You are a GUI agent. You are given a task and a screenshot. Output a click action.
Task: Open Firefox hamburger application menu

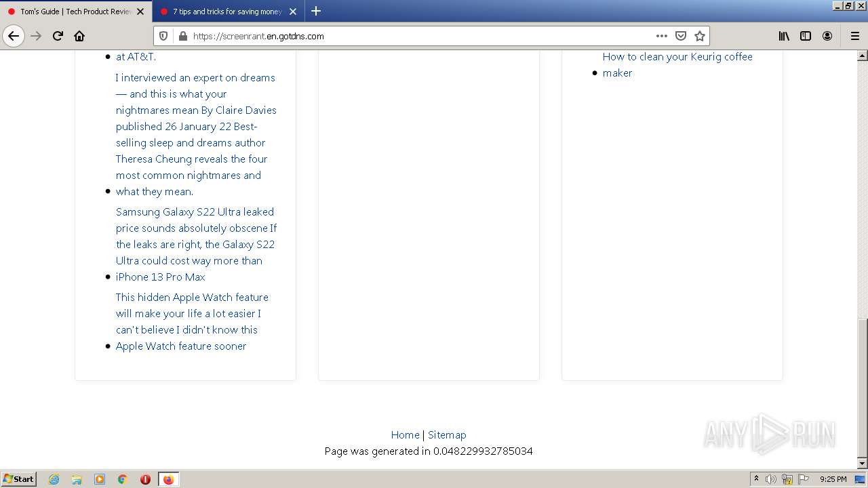855,36
